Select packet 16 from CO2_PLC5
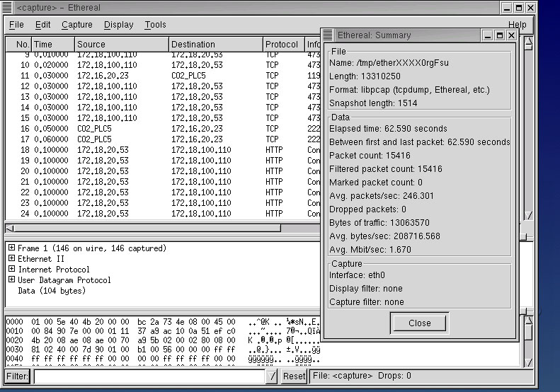 (163, 129)
